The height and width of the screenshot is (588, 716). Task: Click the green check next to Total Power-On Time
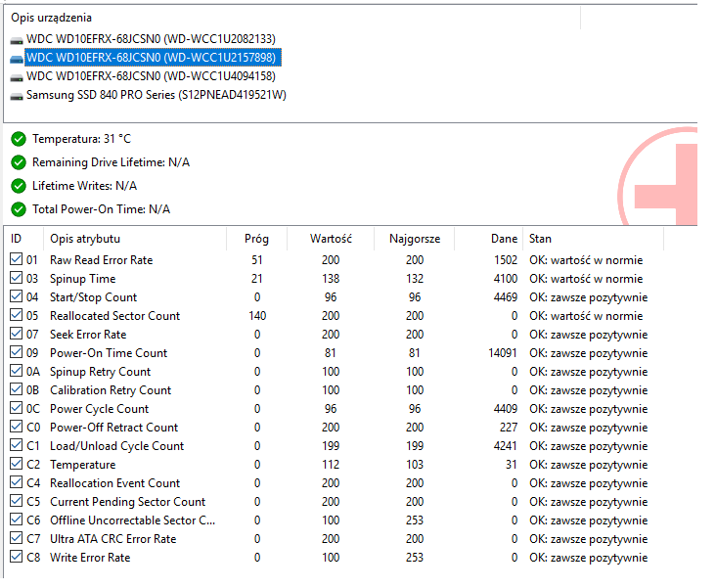tap(19, 209)
